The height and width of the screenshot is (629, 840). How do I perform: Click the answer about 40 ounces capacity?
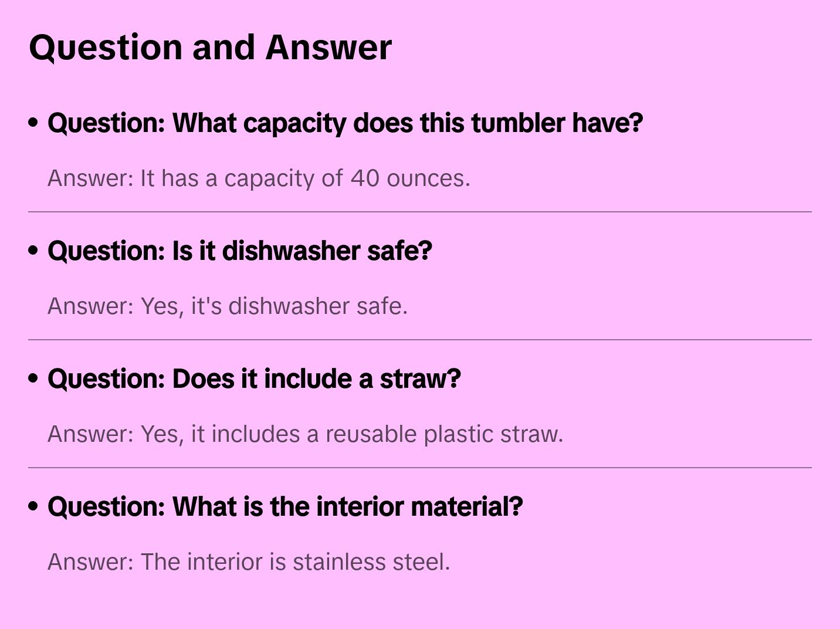pos(259,178)
